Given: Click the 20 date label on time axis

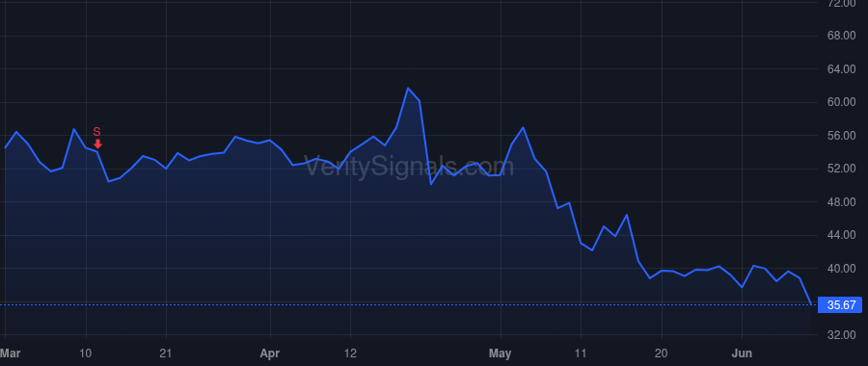Looking at the screenshot, I should point(661,353).
